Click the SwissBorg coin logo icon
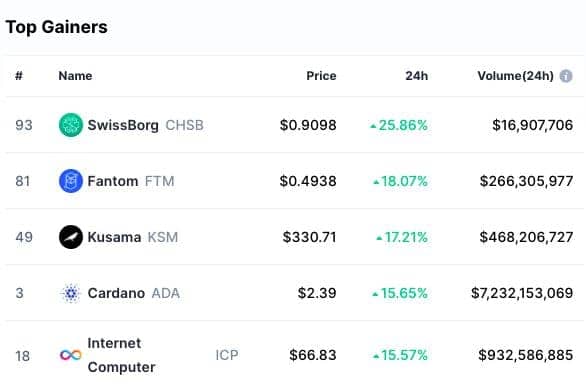Image resolution: width=586 pixels, height=387 pixels. coord(71,125)
